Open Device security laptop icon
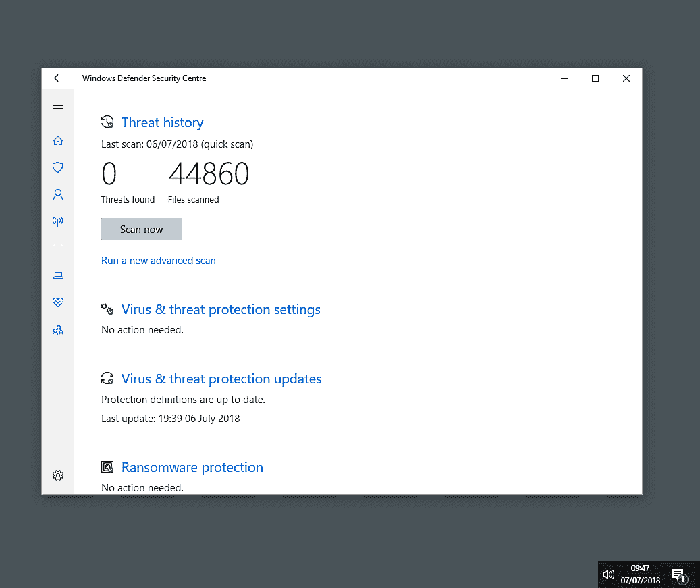 [58, 275]
